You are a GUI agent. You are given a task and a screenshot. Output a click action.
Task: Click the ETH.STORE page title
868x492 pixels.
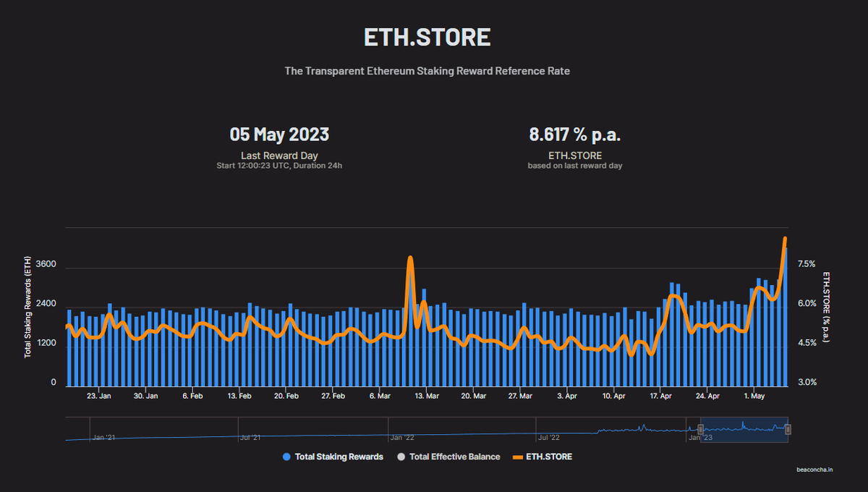click(x=427, y=37)
